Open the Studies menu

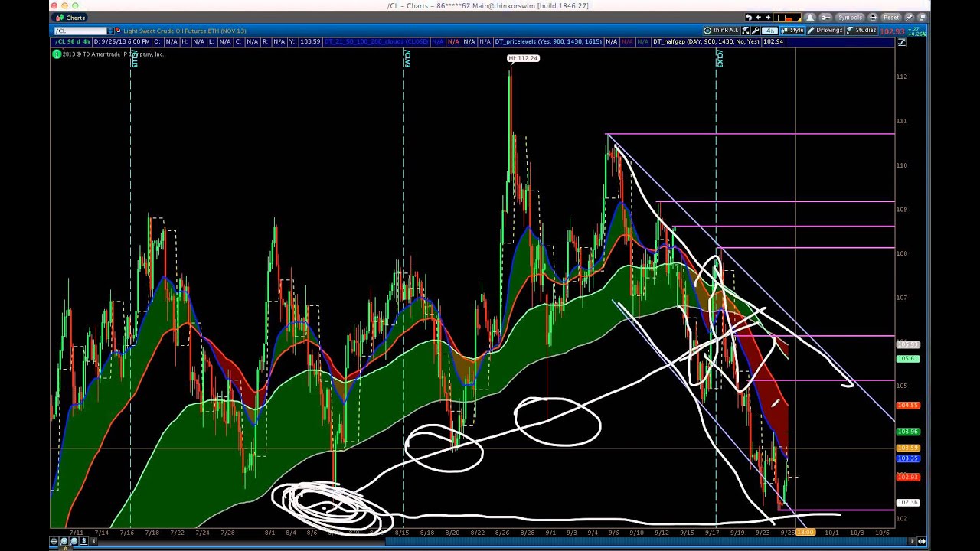[862, 31]
